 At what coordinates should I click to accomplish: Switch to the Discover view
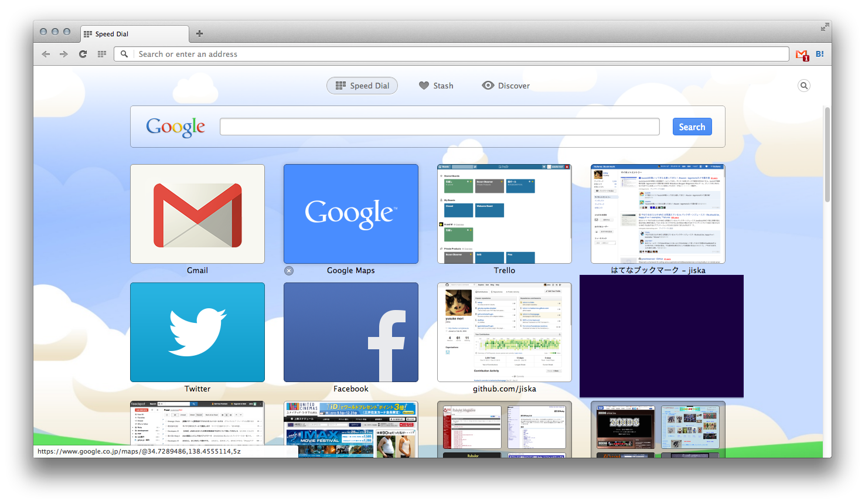pos(506,86)
